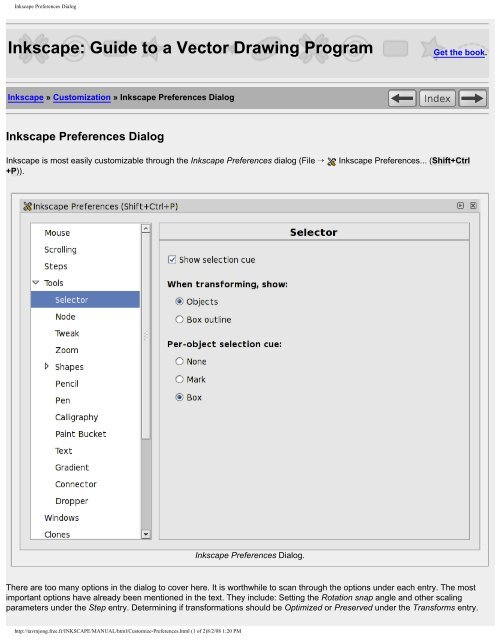The image size is (495, 640).
Task: Click the scroll up arrow in tree list
Action: pyautogui.click(x=146, y=229)
